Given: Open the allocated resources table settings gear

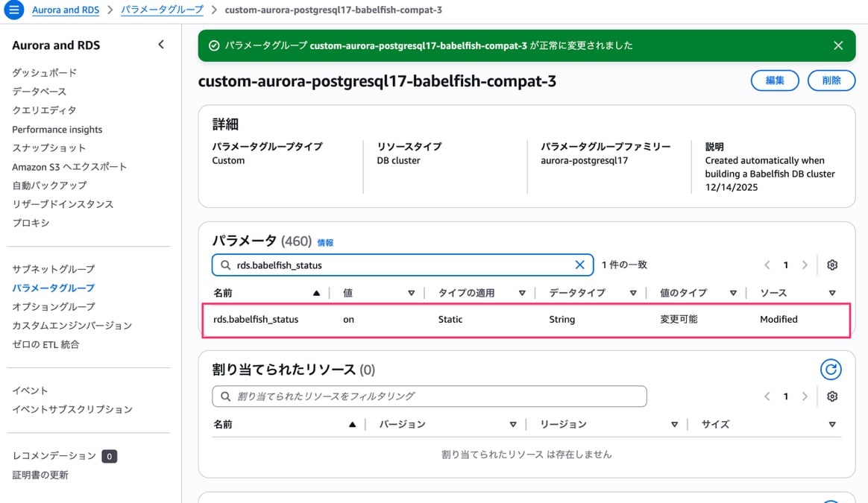Looking at the screenshot, I should (x=832, y=396).
